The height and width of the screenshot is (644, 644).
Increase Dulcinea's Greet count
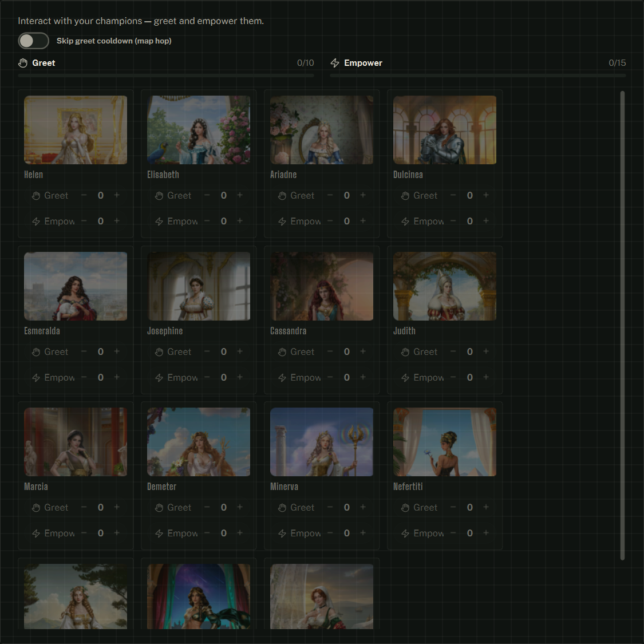(x=486, y=195)
